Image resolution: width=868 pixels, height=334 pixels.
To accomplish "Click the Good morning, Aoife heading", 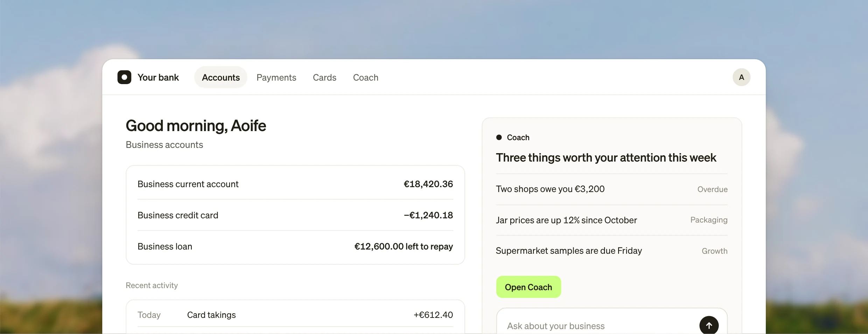I will point(196,126).
